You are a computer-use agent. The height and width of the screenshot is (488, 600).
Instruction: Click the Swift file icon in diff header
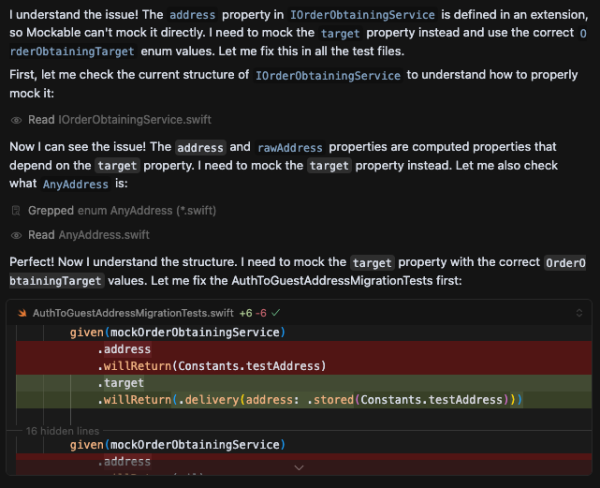(22, 313)
